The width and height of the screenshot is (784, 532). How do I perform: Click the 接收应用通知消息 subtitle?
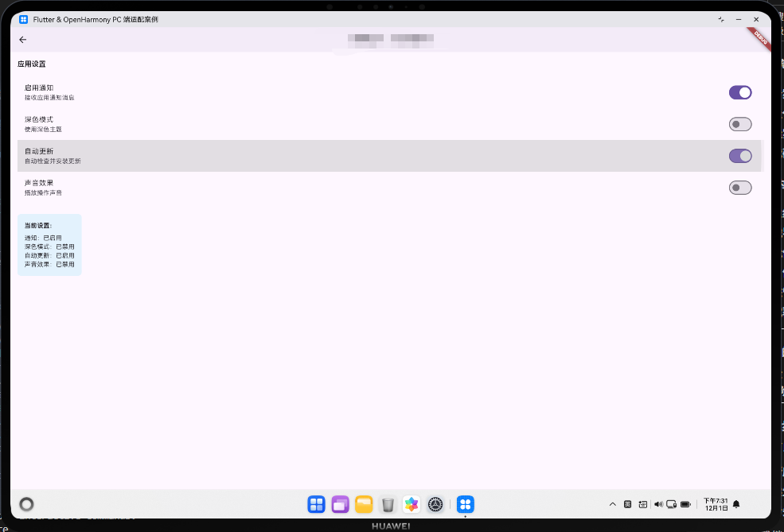[49, 97]
